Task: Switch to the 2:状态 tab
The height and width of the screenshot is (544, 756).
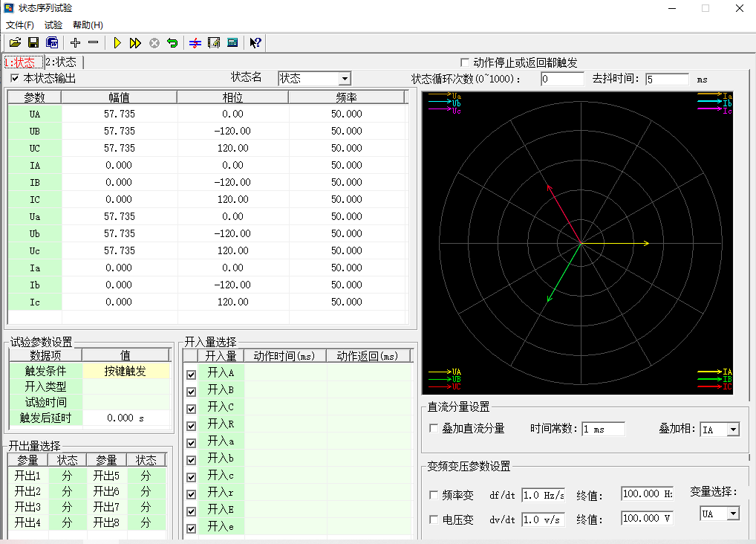Action: (x=61, y=62)
